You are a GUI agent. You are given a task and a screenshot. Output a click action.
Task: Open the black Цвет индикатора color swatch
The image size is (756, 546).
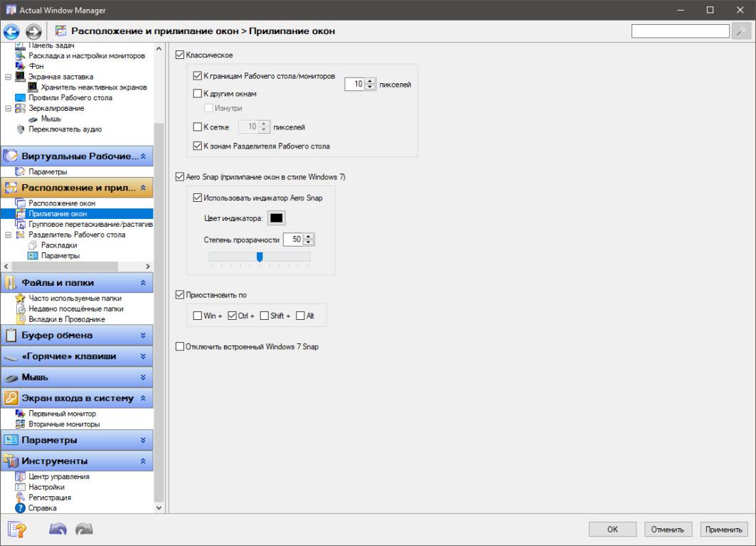pyautogui.click(x=277, y=218)
